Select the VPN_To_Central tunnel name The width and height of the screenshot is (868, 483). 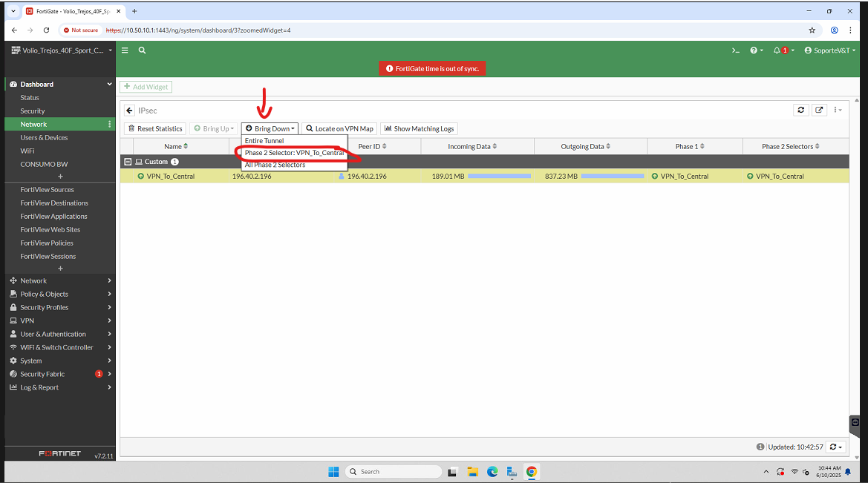click(x=171, y=177)
